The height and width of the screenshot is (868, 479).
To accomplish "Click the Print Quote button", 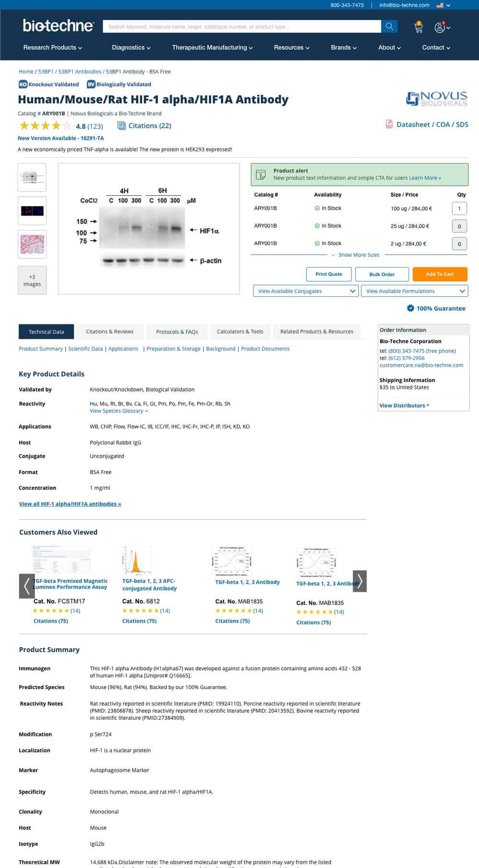I will [329, 274].
